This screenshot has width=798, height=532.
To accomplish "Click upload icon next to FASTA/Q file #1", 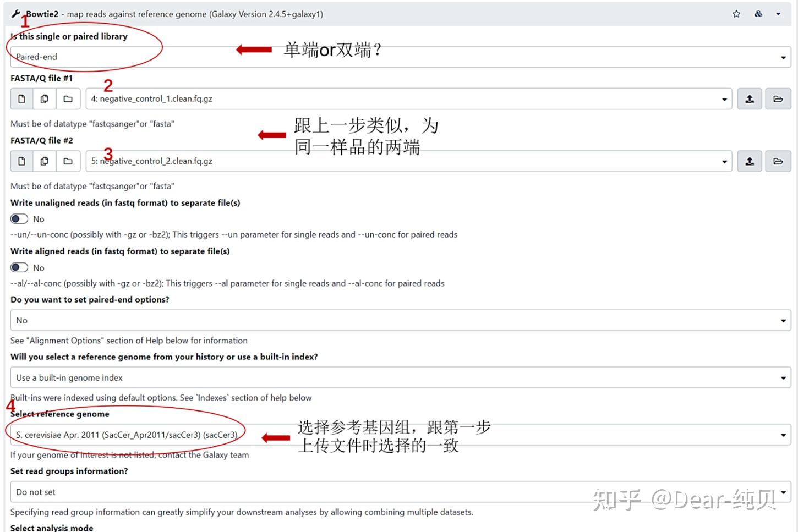I will 750,99.
